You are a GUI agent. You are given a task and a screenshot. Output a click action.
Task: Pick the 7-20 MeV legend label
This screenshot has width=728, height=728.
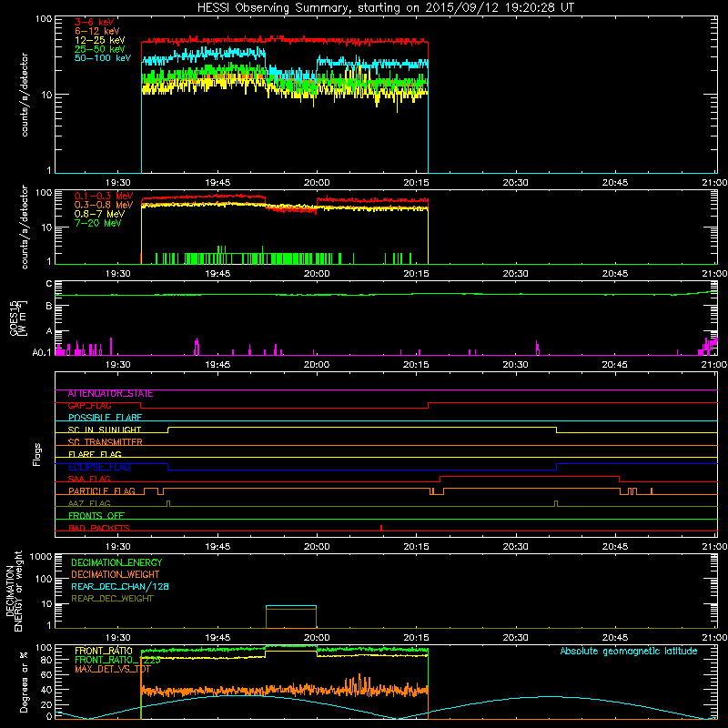(x=97, y=223)
